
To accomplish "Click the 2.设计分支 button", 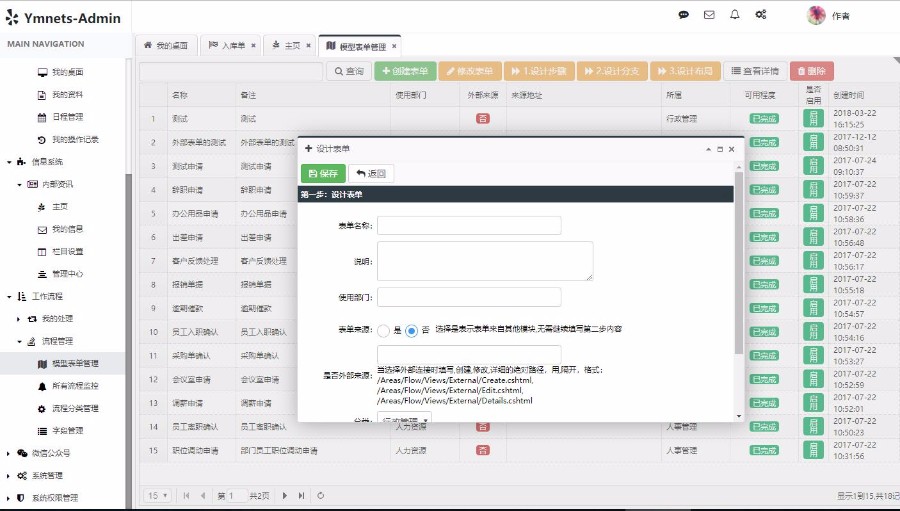I will point(612,71).
